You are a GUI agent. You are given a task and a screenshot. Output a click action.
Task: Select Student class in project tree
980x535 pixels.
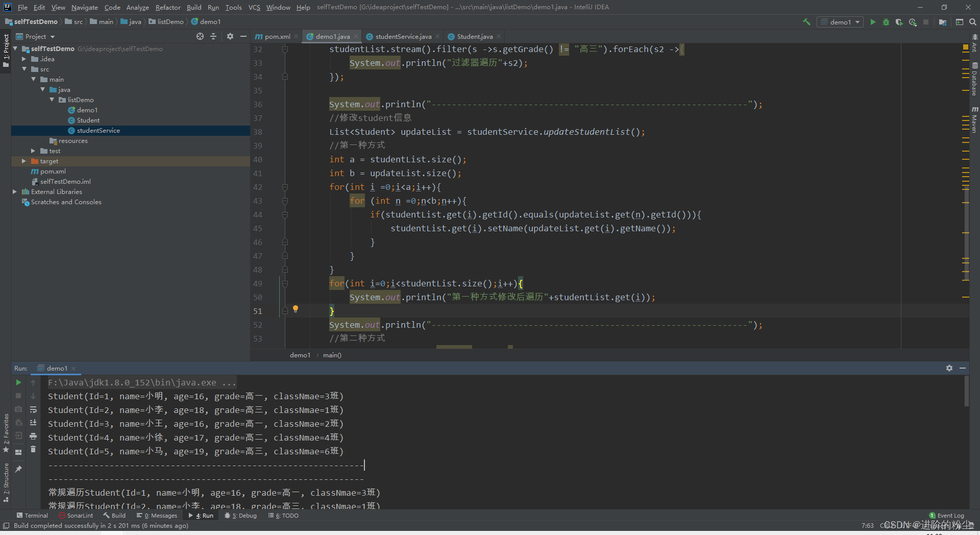(x=88, y=120)
